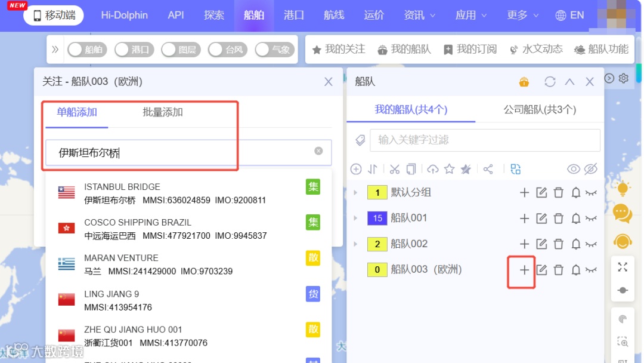Upload ships with cloud upload icon

coord(433,169)
